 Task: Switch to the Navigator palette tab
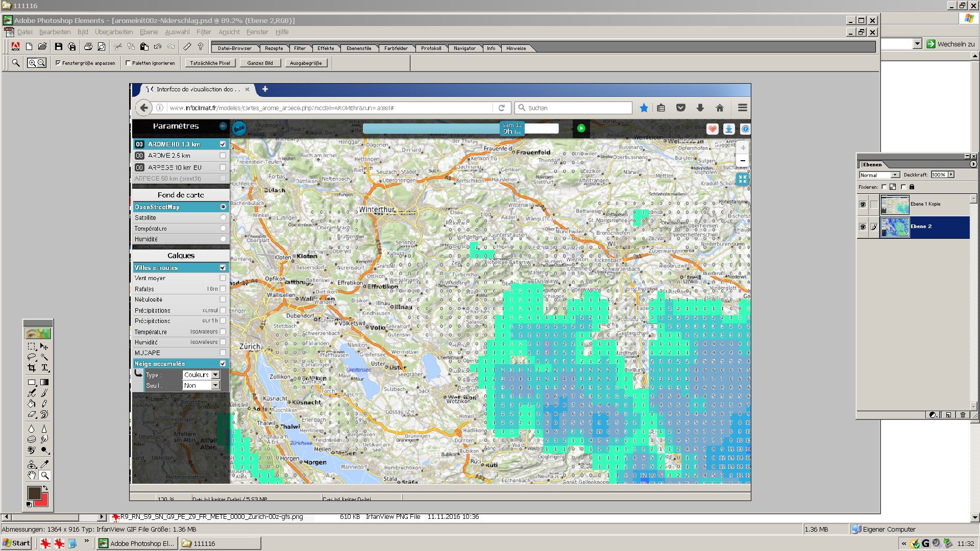(464, 48)
